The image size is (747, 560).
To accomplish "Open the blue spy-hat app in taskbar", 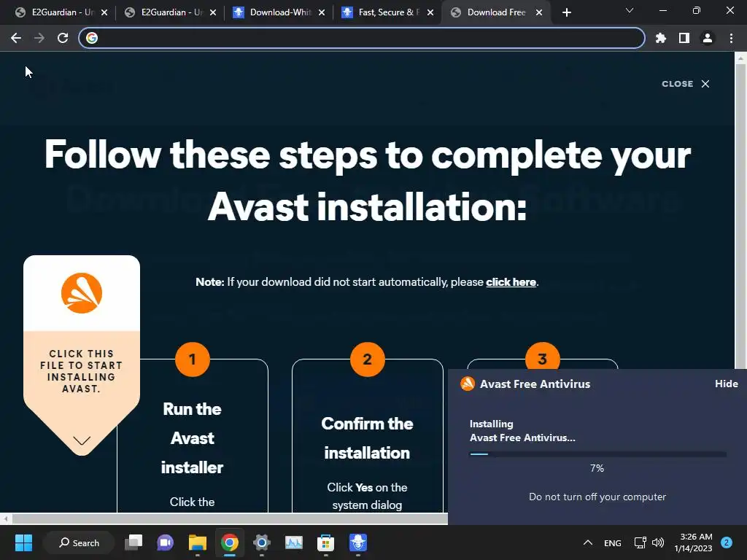I will (357, 542).
